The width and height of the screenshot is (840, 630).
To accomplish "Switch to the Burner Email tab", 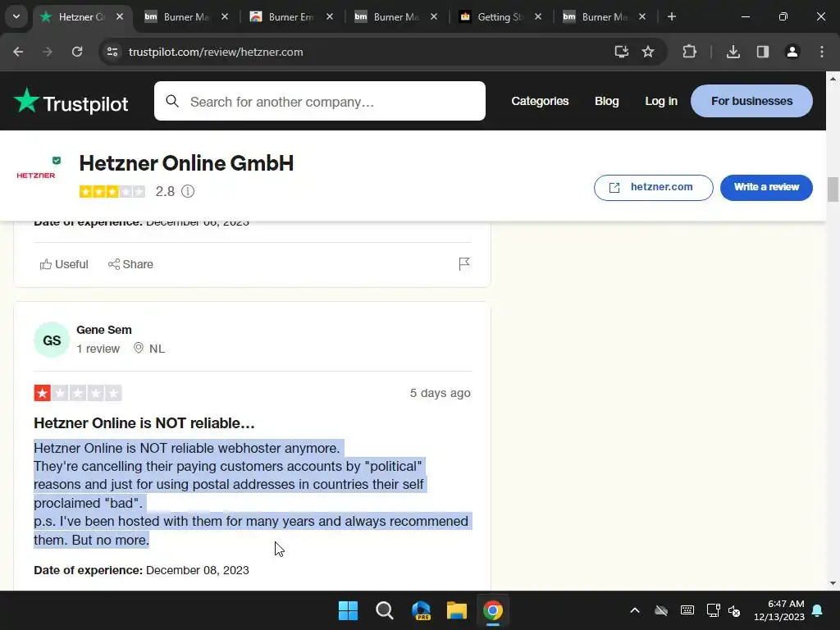I will coord(291,16).
